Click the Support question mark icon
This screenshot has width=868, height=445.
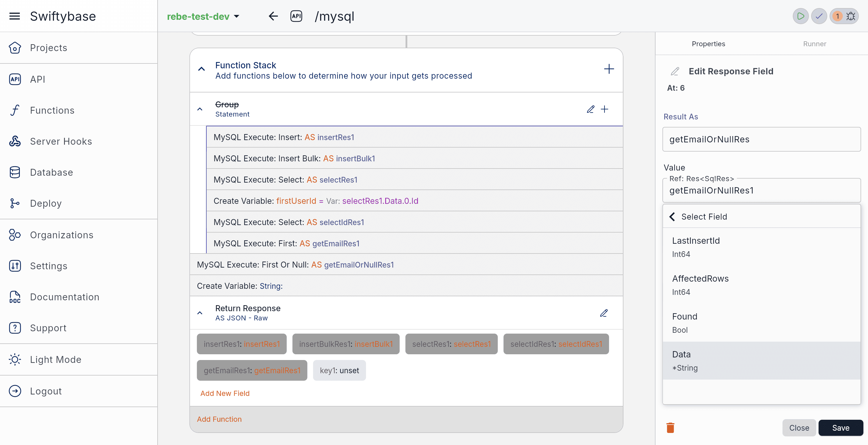click(15, 328)
